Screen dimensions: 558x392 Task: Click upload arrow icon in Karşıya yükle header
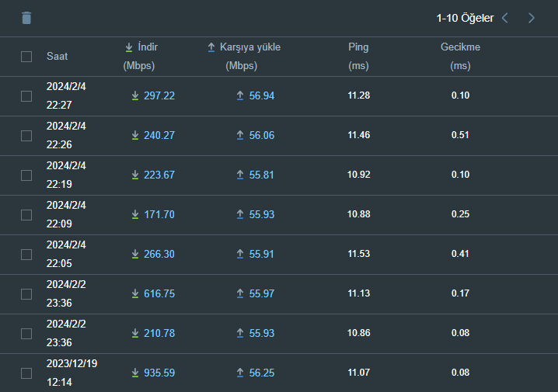211,47
